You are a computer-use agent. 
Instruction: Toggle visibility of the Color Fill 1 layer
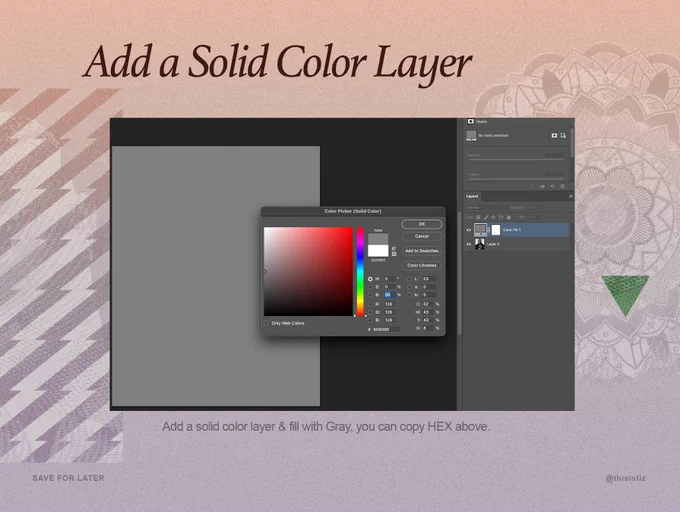point(468,230)
